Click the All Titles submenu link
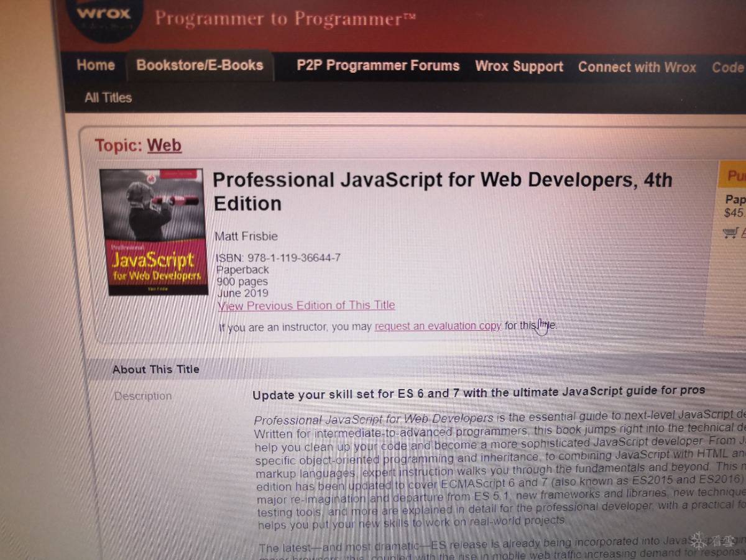Viewport: 746px width, 560px height. [108, 98]
